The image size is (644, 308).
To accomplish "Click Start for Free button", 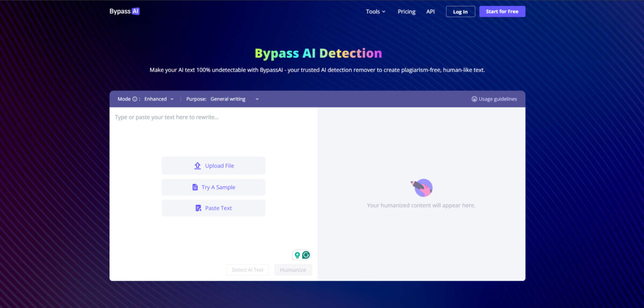I will (502, 11).
